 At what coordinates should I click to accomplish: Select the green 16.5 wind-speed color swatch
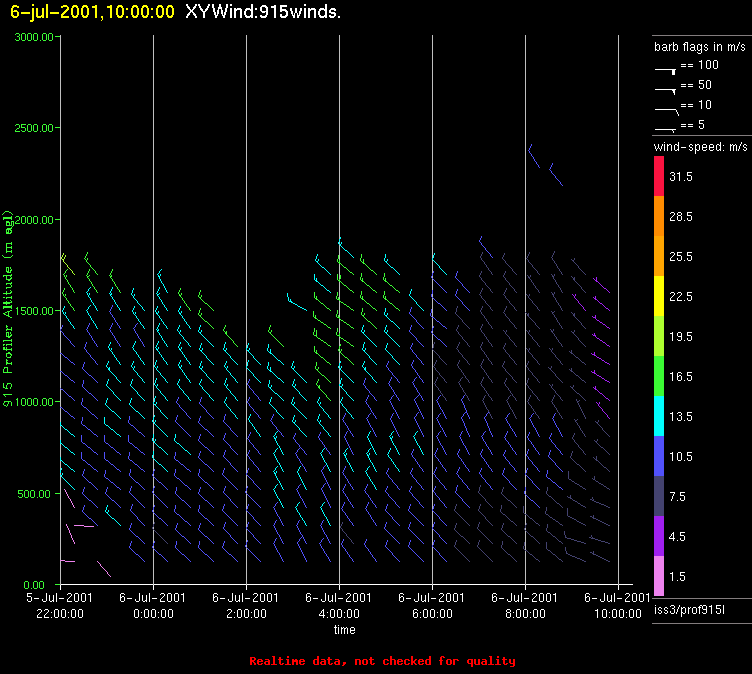pos(659,376)
